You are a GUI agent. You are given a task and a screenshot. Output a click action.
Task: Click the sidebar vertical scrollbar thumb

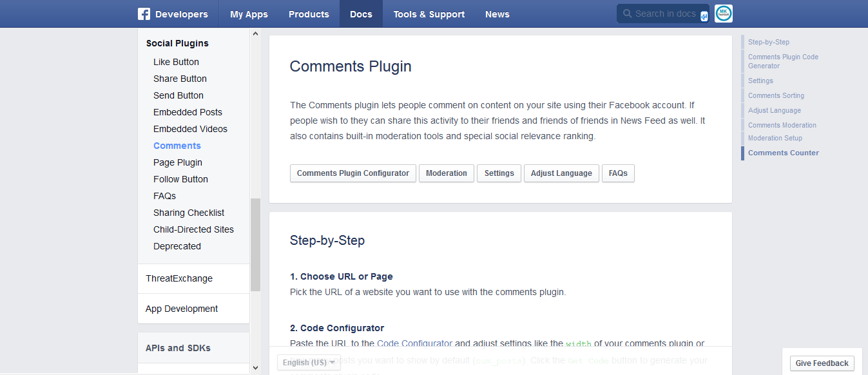255,245
